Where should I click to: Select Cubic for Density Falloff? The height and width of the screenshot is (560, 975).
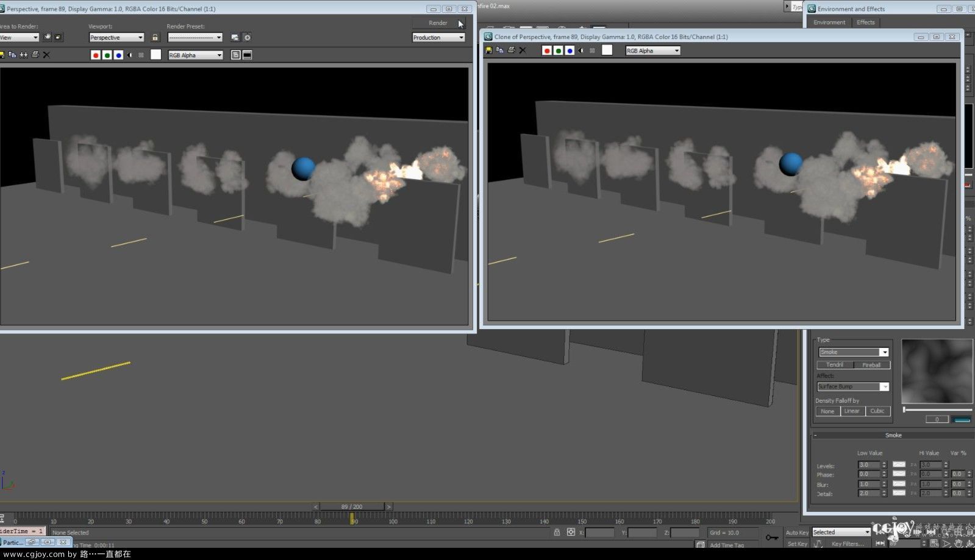(x=877, y=411)
